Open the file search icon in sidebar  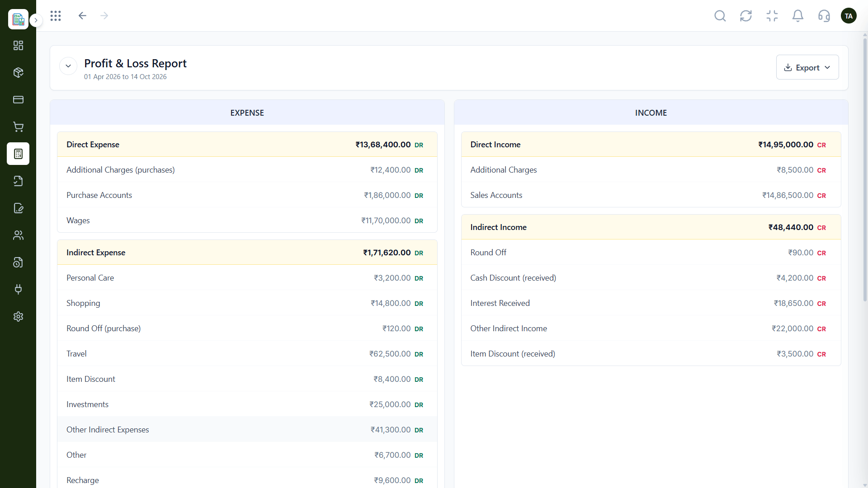point(18,262)
